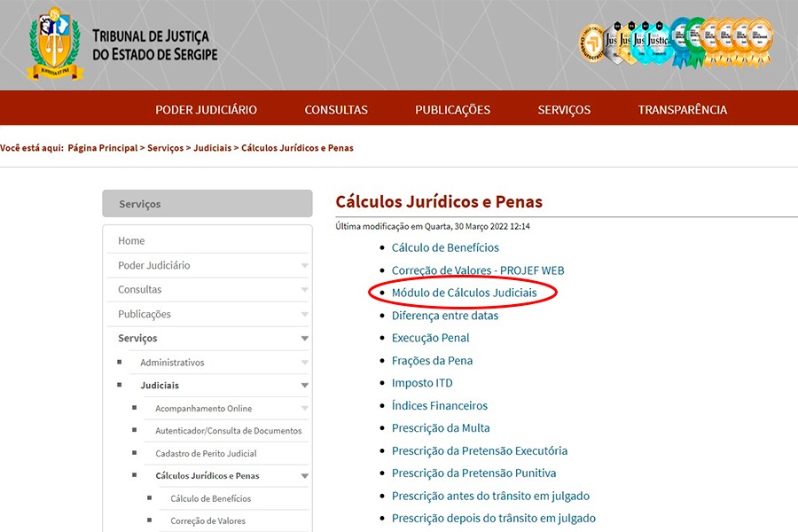Open the SERVIÇOS top navigation menu
798x532 pixels.
point(564,110)
